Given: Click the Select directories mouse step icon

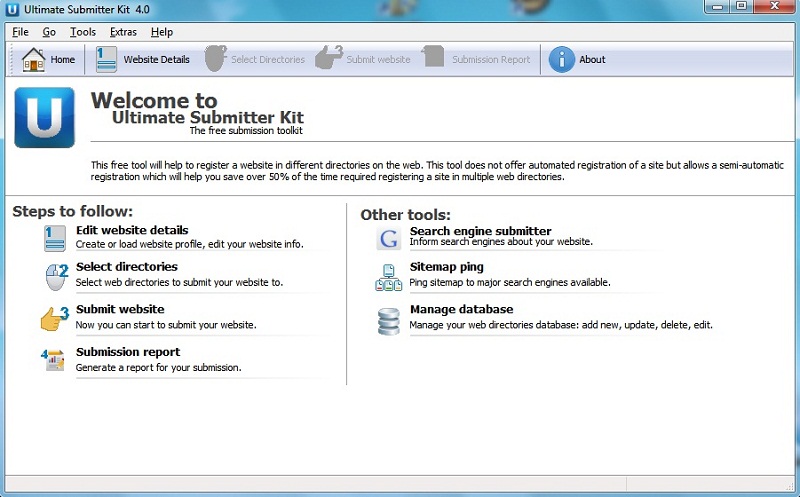Looking at the screenshot, I should pyautogui.click(x=56, y=277).
